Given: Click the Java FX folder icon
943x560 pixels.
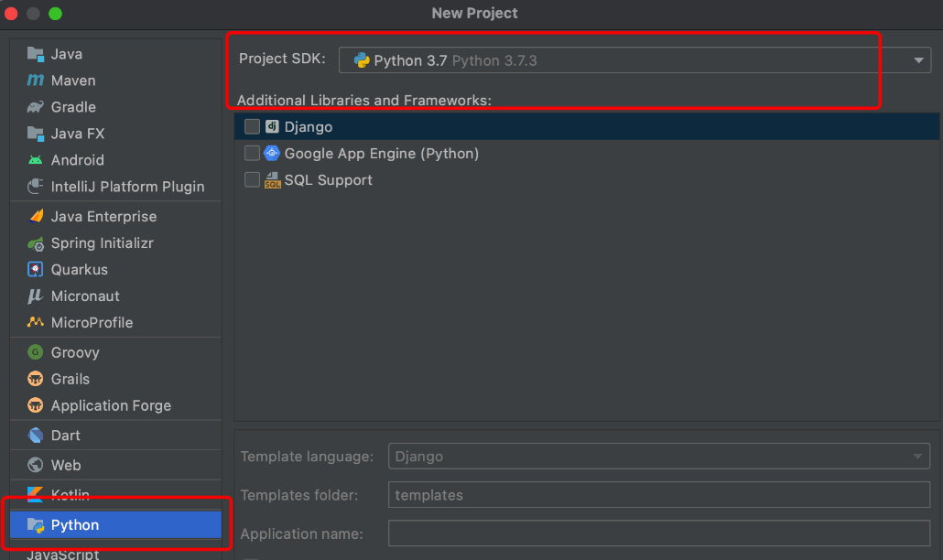Looking at the screenshot, I should (36, 134).
